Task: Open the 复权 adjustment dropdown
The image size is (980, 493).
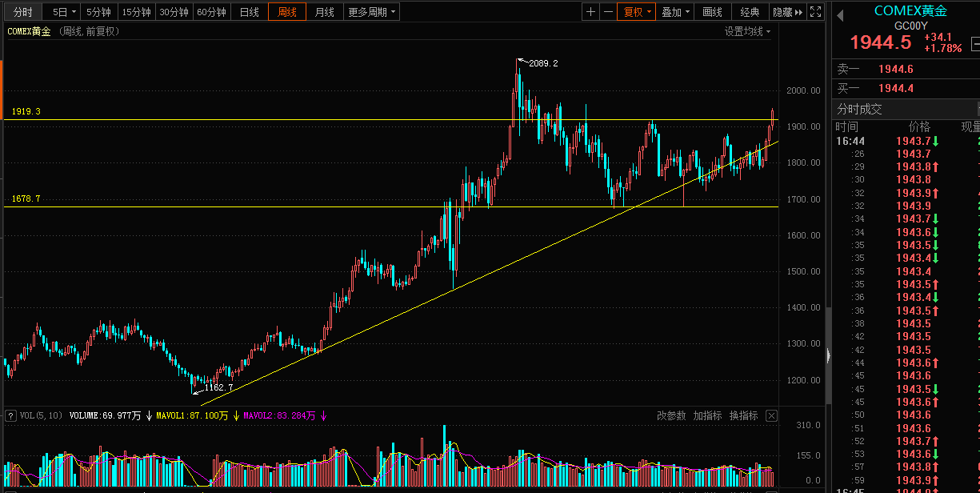Action: click(x=638, y=12)
